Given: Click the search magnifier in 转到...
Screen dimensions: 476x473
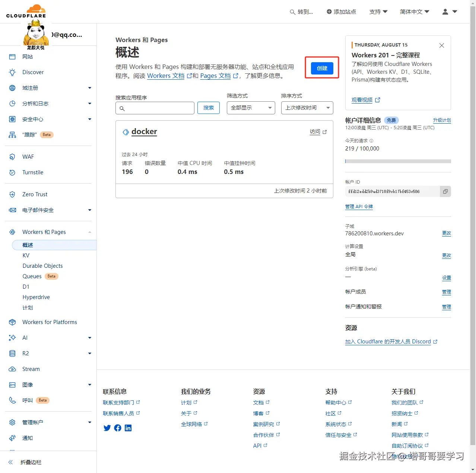Looking at the screenshot, I should point(293,12).
